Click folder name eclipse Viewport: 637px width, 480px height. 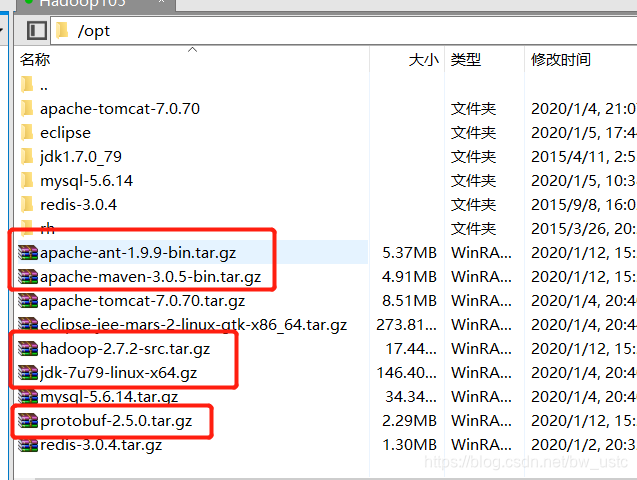pyautogui.click(x=65, y=133)
